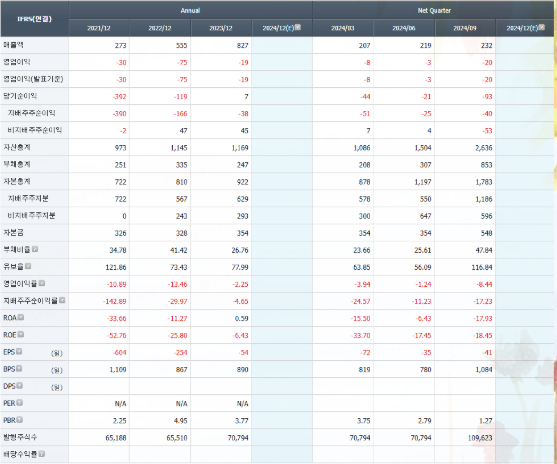Screen dimensions: 557x464
Task: Click 당기순이익 value -392 for 2021/12
Action: tap(119, 97)
